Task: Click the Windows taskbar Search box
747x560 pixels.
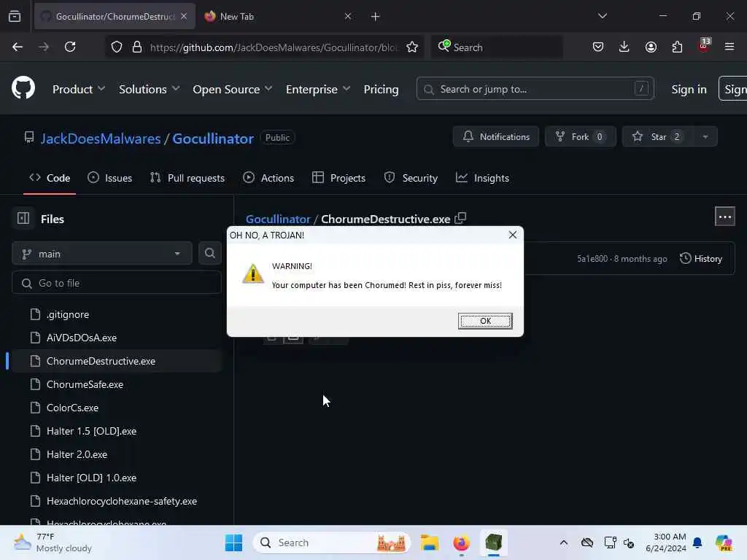Action: point(332,542)
